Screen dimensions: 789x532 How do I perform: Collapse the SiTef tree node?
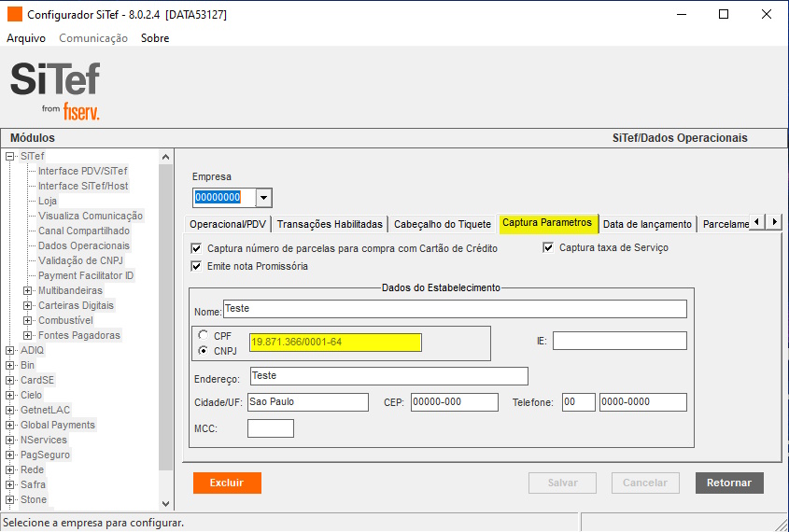9,157
